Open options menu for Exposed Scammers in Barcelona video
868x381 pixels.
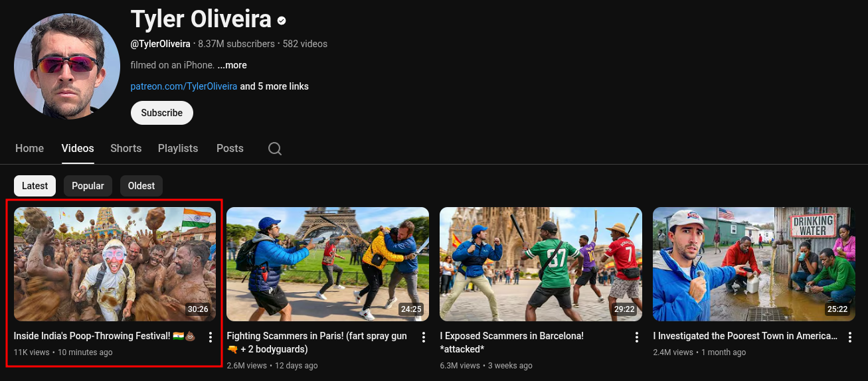(x=637, y=337)
